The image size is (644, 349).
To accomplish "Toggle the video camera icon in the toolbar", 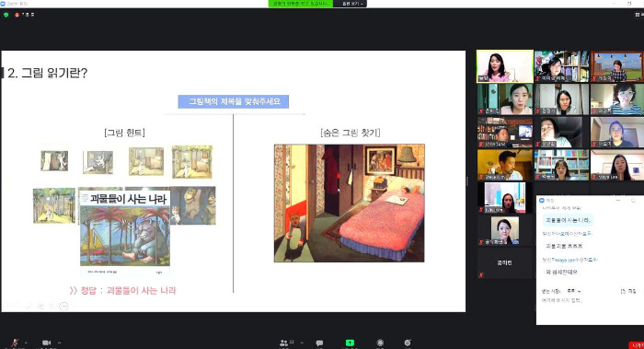I will [x=46, y=343].
